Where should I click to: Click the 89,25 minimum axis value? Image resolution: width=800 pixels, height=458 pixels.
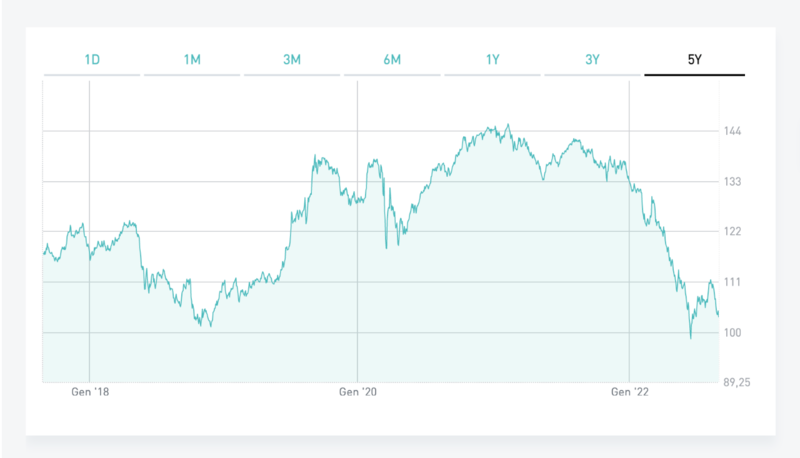(x=736, y=382)
